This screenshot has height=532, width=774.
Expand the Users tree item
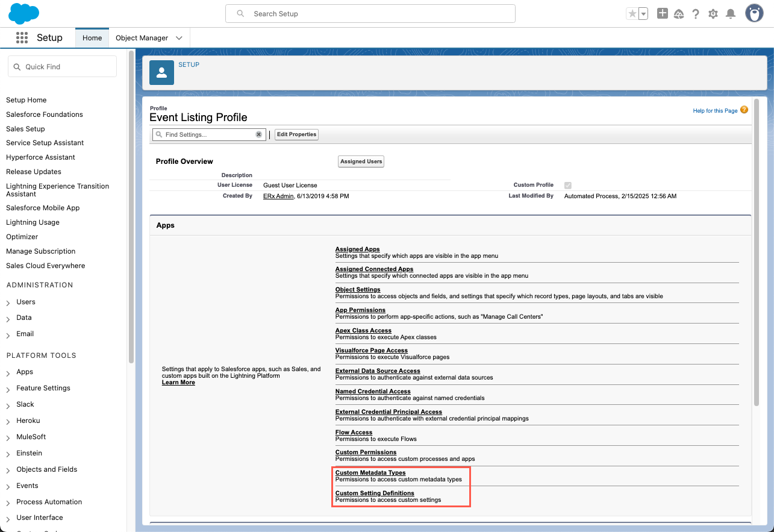pos(8,302)
